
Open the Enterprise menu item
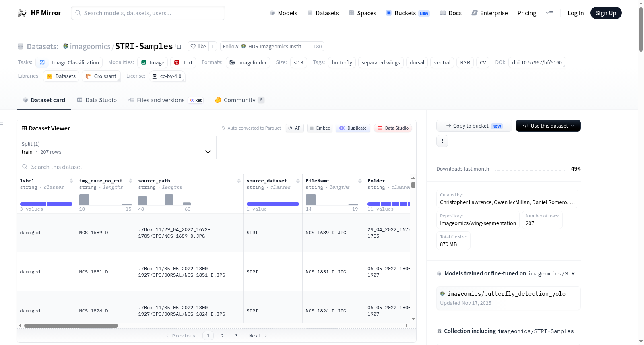[489, 13]
